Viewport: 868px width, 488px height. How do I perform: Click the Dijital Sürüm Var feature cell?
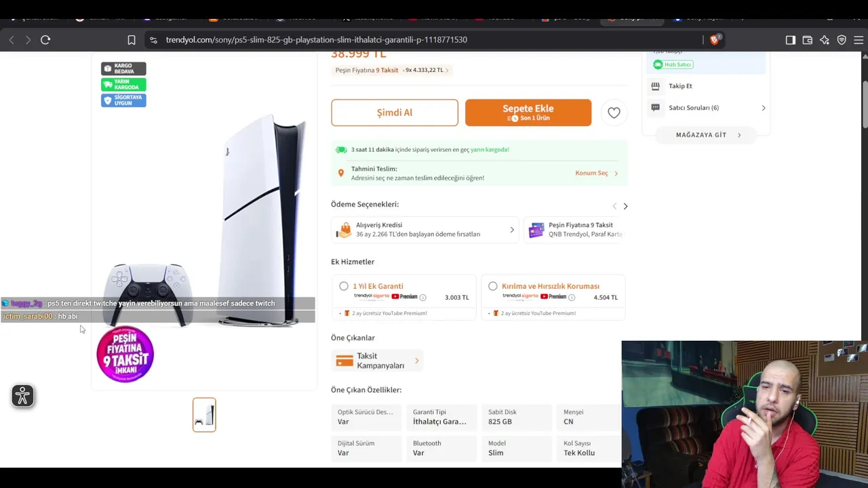366,448
